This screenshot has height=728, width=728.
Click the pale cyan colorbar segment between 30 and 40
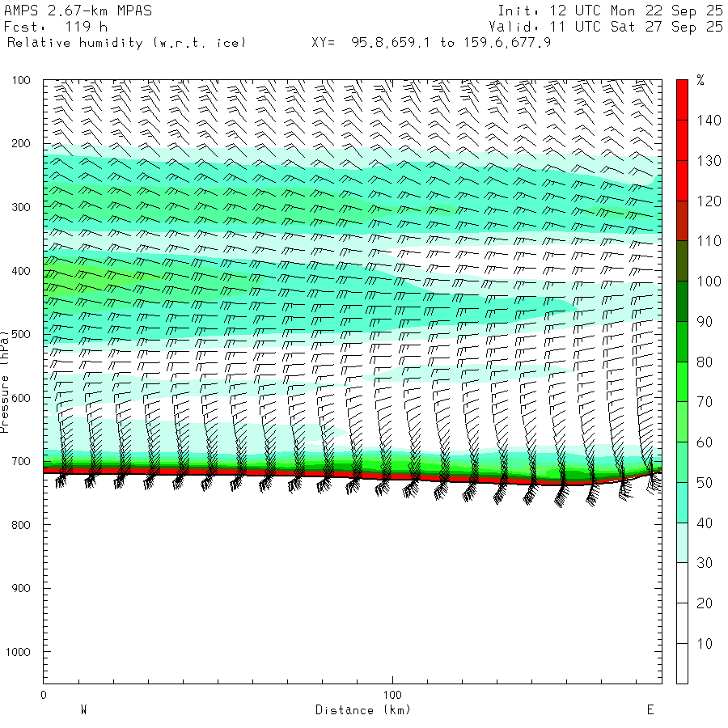682,543
